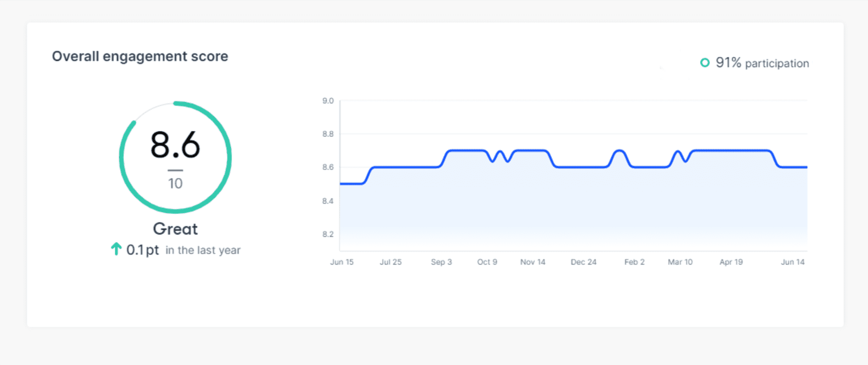Click the 8.6 score inside the gauge

(x=175, y=145)
